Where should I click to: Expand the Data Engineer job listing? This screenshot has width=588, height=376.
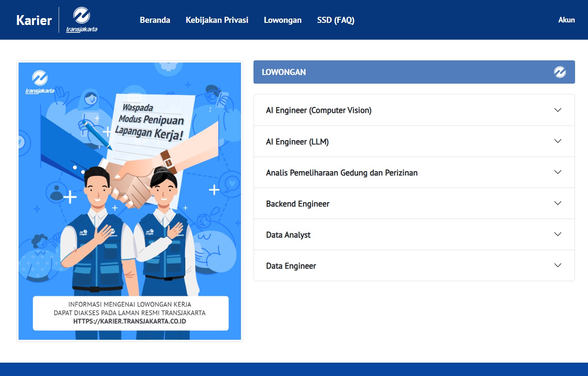point(291,266)
